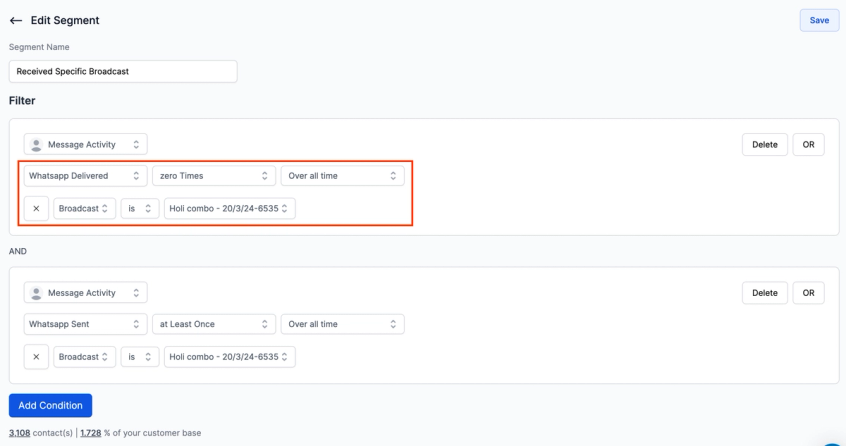Open Broadcast dropdown in Whatsapp Delivered condition
The image size is (846, 446).
(84, 209)
